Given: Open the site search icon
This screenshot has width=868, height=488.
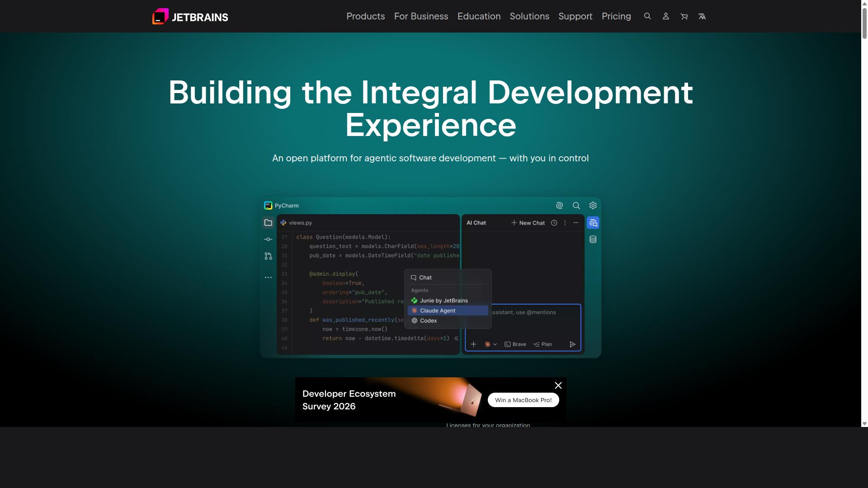Looking at the screenshot, I should (x=647, y=16).
